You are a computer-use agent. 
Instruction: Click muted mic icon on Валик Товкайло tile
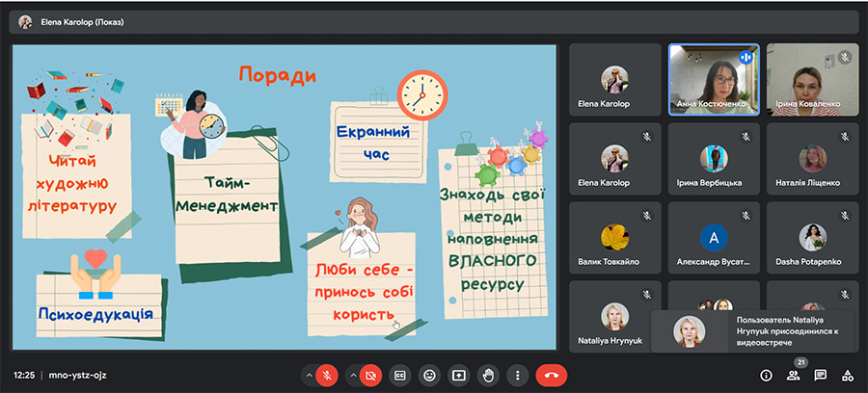(x=647, y=215)
